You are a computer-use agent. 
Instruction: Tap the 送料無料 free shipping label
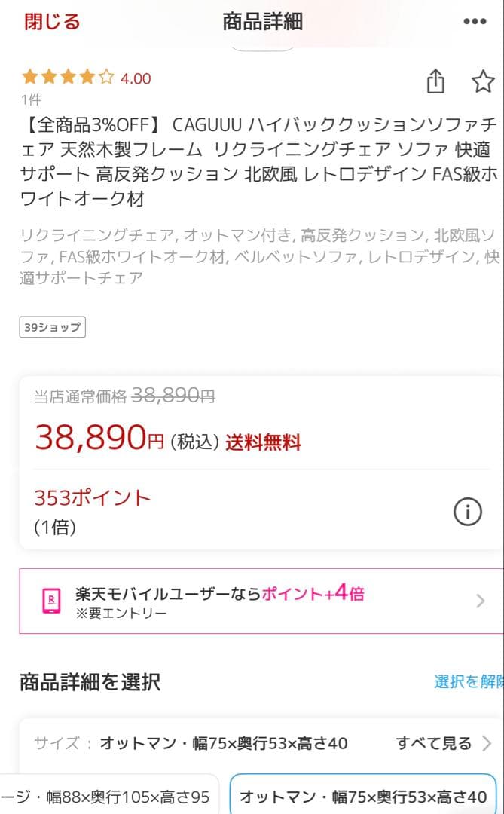[x=263, y=442]
